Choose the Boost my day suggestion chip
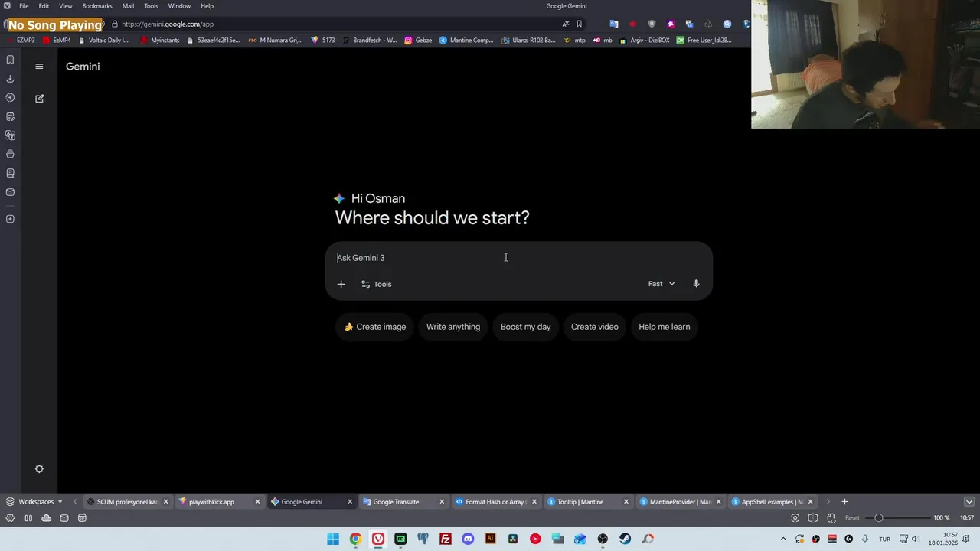 coord(525,327)
